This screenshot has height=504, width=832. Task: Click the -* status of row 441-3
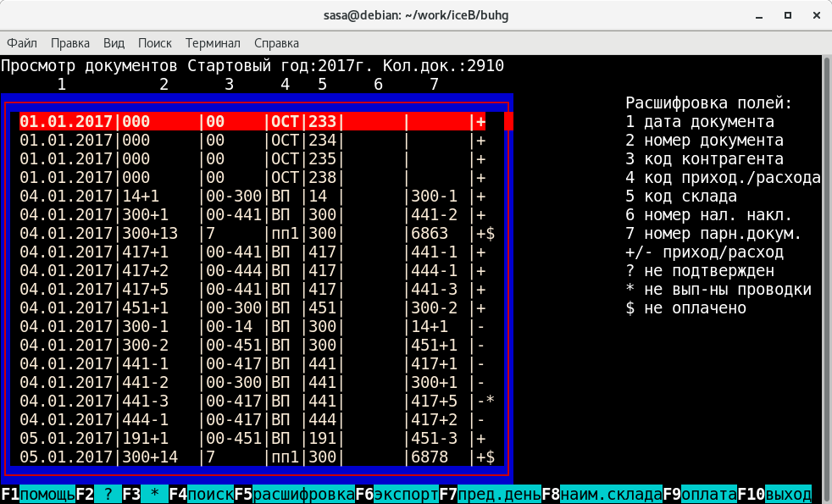485,401
